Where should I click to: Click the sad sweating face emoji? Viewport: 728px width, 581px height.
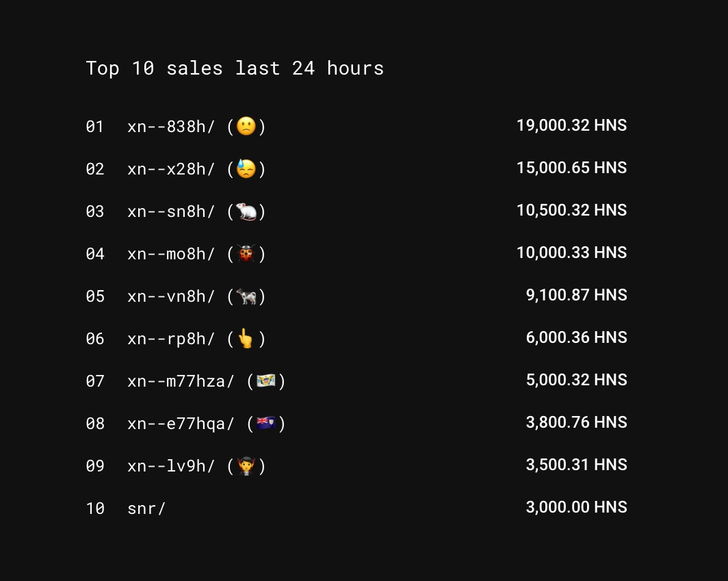(246, 169)
